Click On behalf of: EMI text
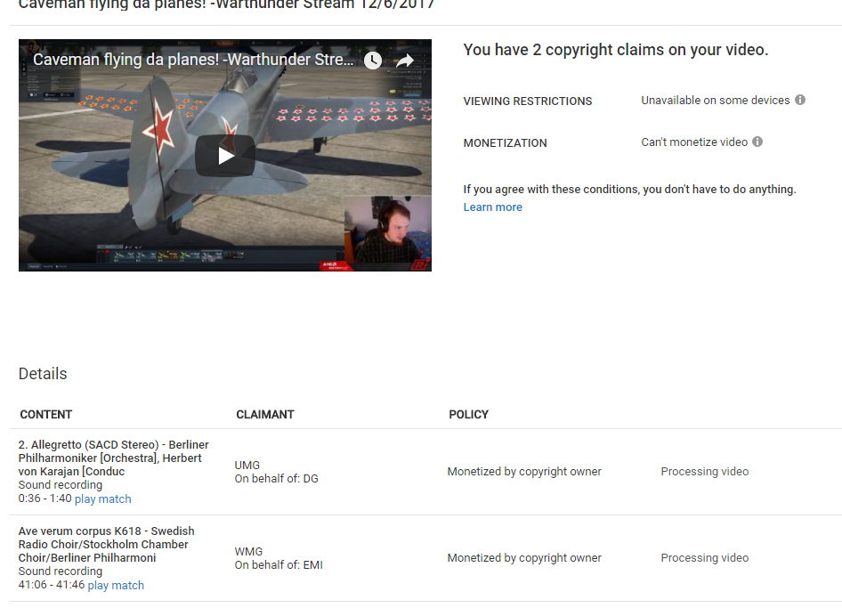Viewport: 842px width, 616px height. 279,565
